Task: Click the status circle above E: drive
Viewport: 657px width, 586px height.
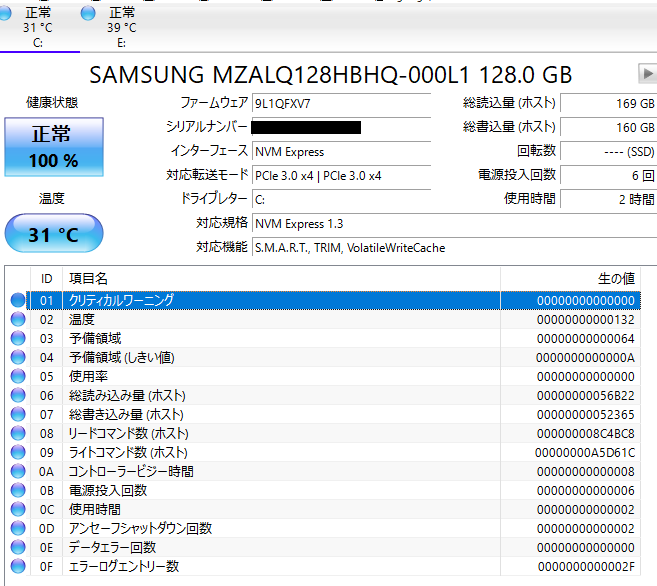Action: (88, 13)
